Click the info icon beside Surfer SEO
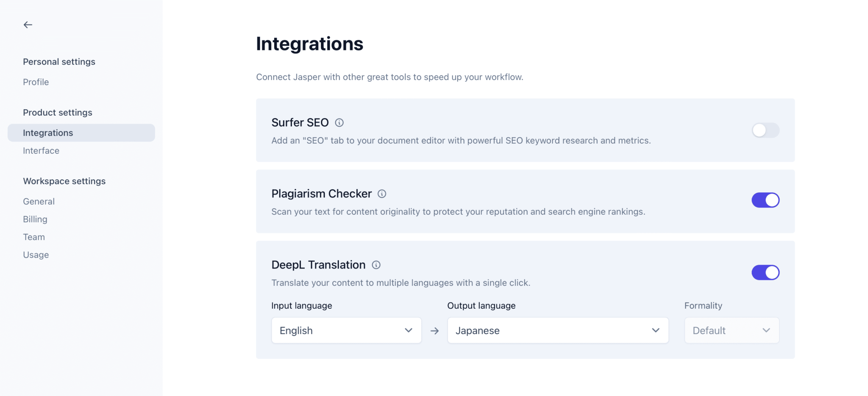The height and width of the screenshot is (396, 868). (339, 123)
